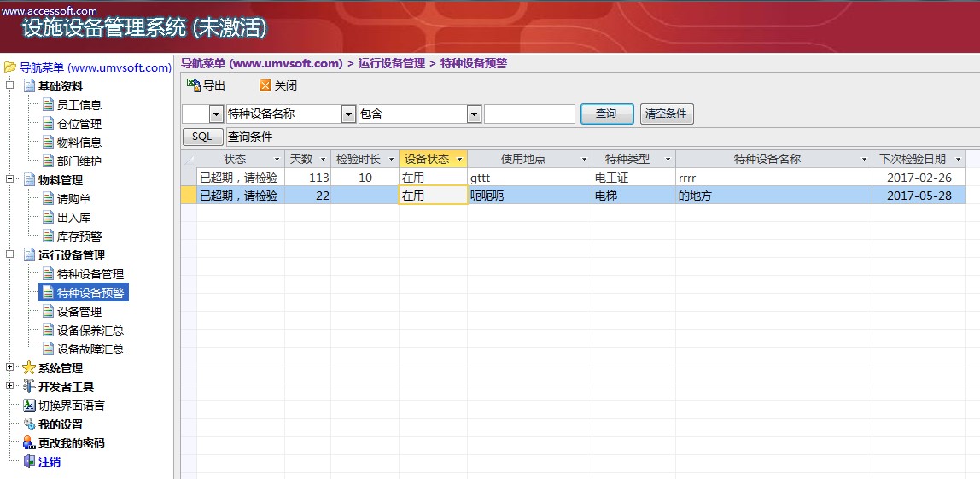The width and height of the screenshot is (980, 479).
Task: Select the row with 电工证
Action: 189,178
